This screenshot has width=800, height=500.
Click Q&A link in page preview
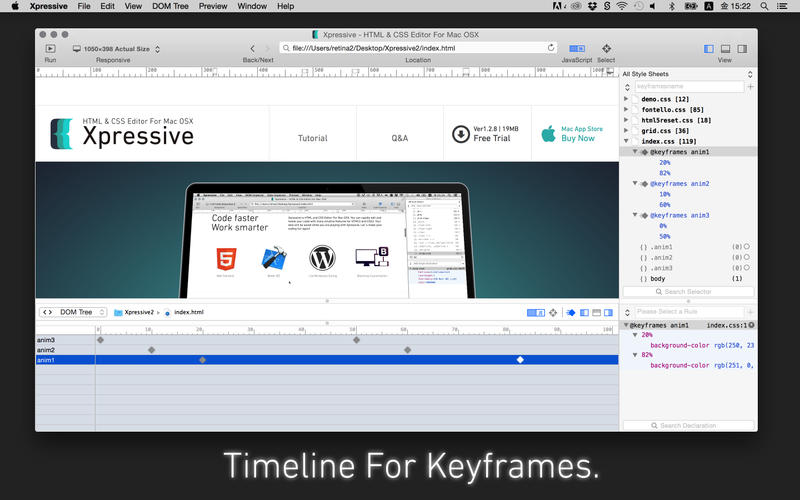(399, 138)
